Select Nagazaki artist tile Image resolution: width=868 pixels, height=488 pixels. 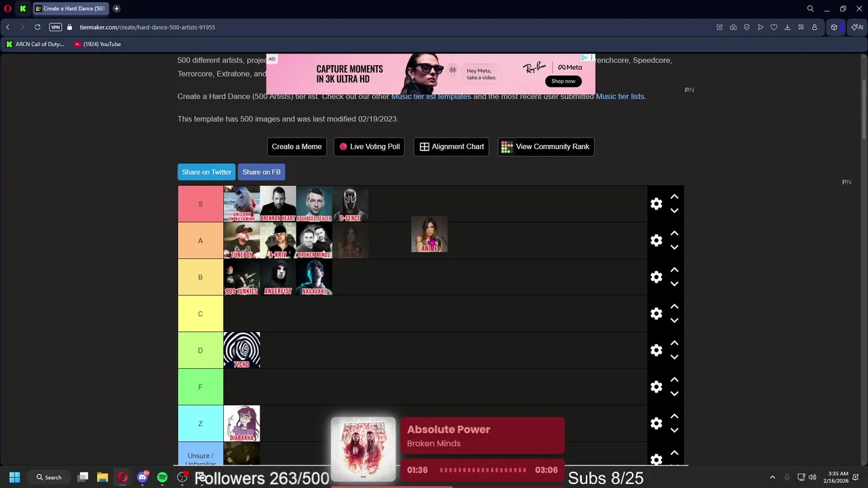[314, 277]
